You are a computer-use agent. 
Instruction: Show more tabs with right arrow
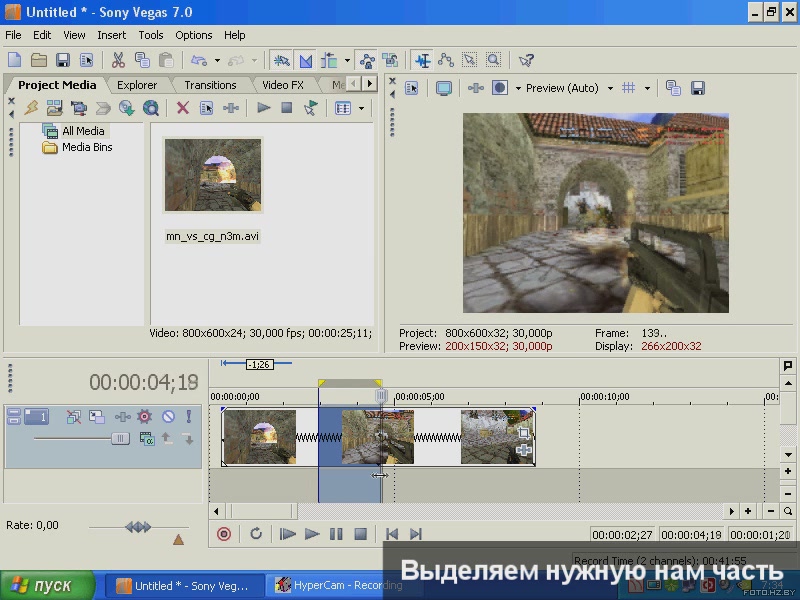click(370, 83)
